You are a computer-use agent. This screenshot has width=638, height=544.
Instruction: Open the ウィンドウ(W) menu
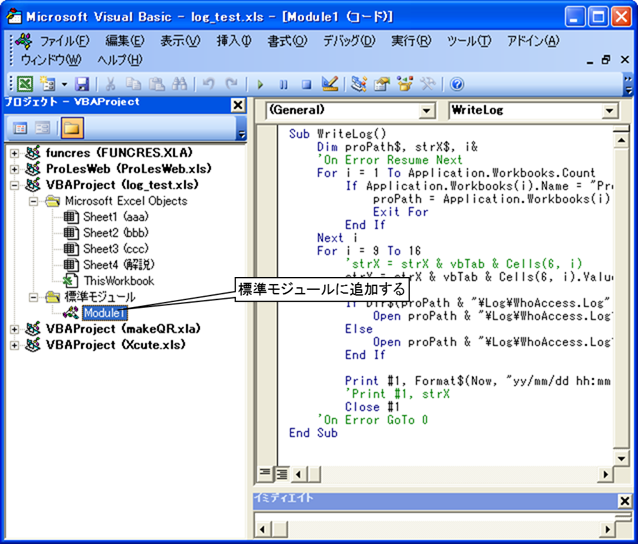[51, 60]
